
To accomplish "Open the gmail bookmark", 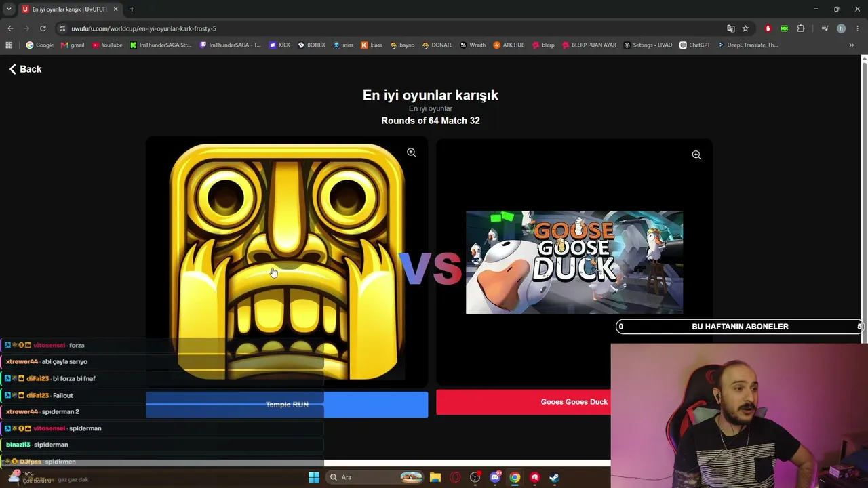I will tap(73, 45).
